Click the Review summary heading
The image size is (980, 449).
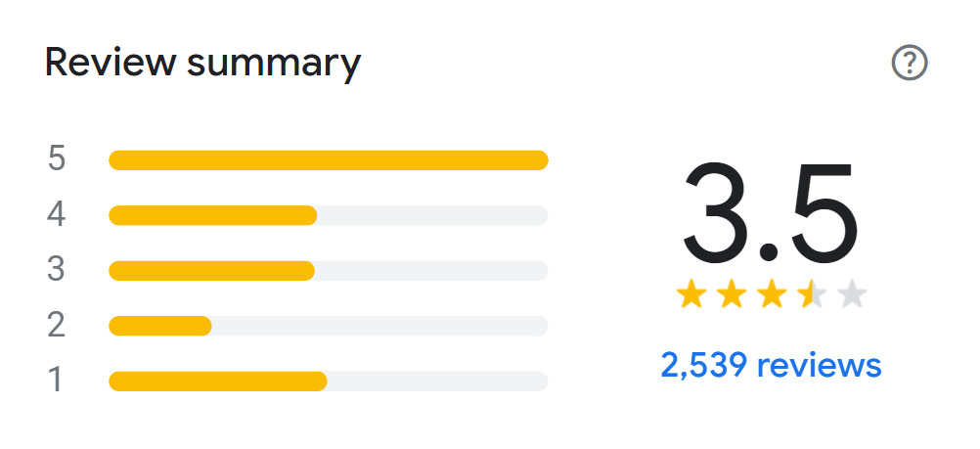tap(203, 64)
